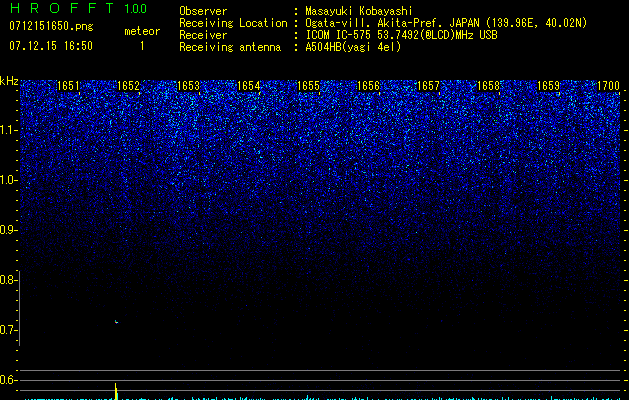Click the 1652 time marker
This screenshot has height=400, width=629.
(128, 86)
